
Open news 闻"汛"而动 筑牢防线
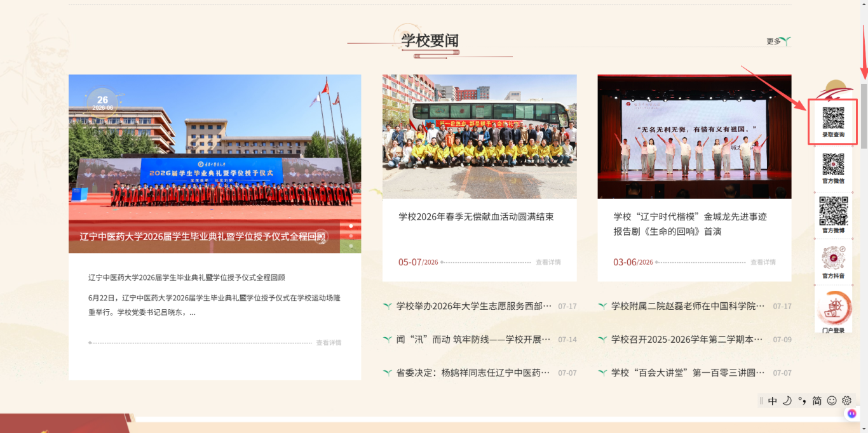(x=474, y=340)
